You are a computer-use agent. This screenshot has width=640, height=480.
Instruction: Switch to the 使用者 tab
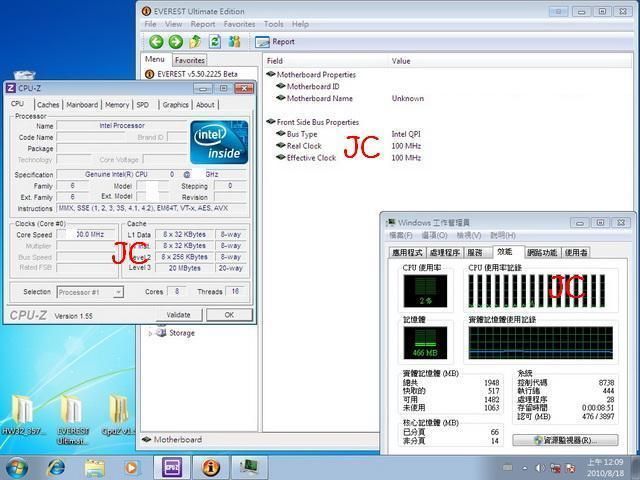576,253
